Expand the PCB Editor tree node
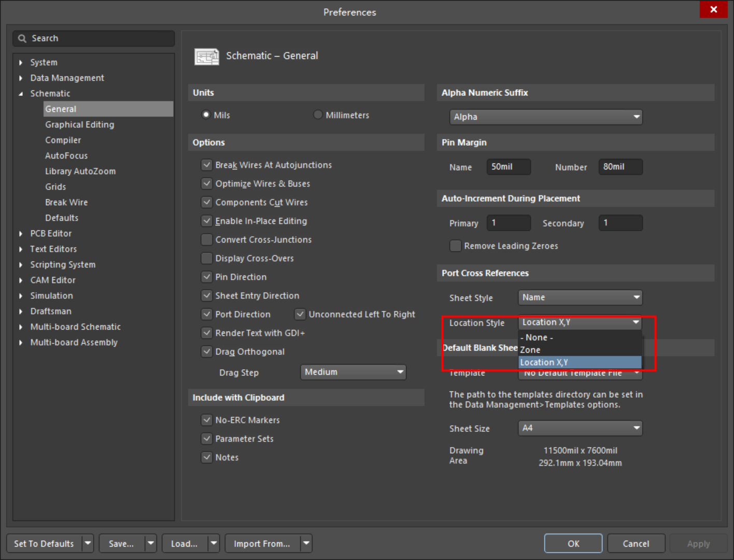This screenshot has height=560, width=734. tap(21, 234)
